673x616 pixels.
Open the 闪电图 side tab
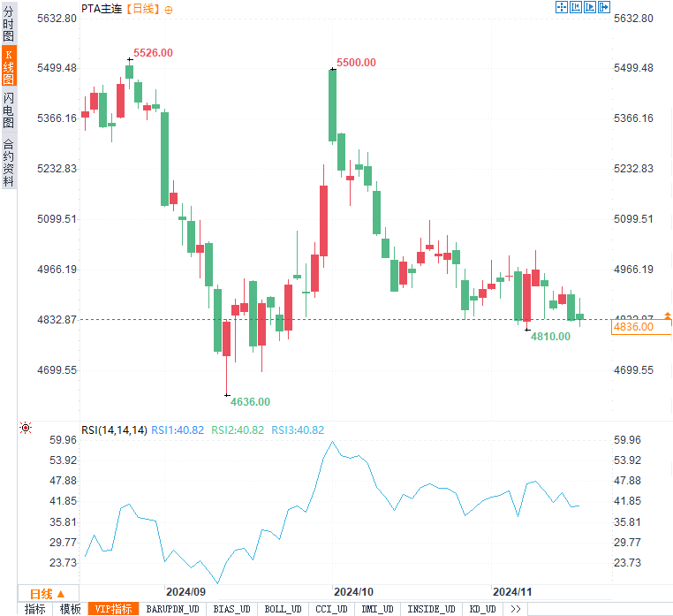(x=9, y=110)
